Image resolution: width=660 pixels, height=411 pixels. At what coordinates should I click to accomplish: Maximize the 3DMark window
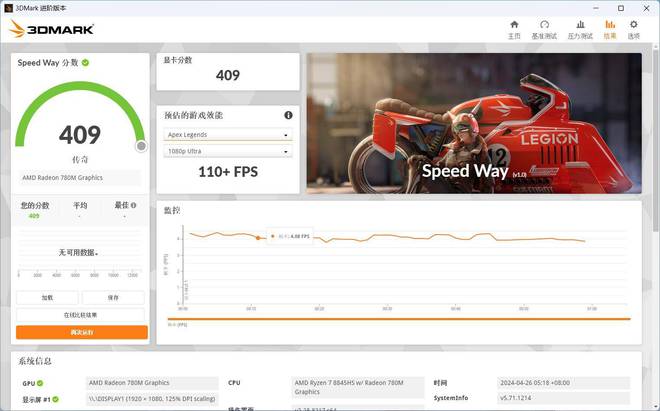[x=621, y=8]
